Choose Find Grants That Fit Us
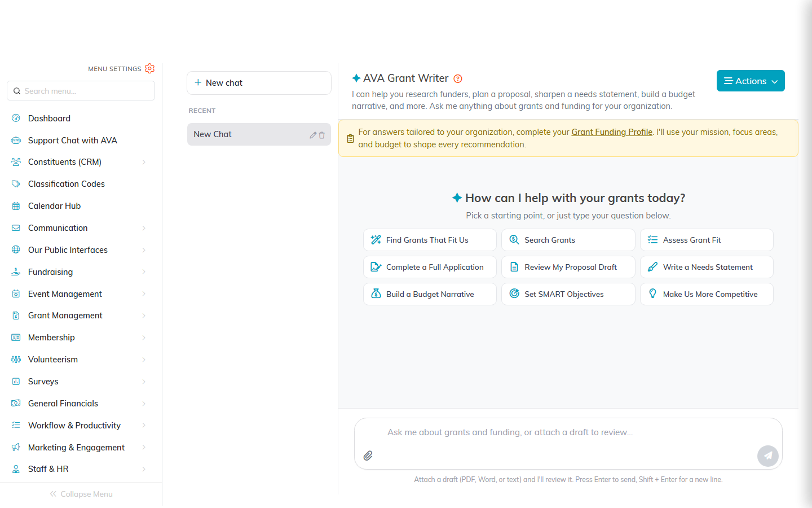 [x=430, y=240]
